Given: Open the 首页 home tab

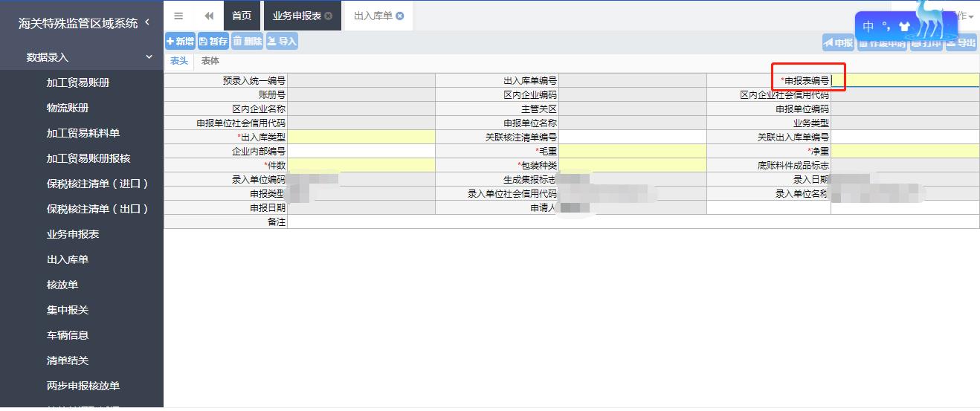Looking at the screenshot, I should click(x=241, y=16).
